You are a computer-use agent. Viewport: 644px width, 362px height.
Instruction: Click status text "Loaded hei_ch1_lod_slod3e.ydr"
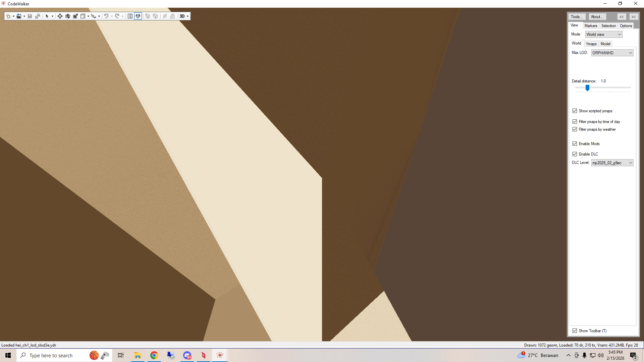[29, 345]
